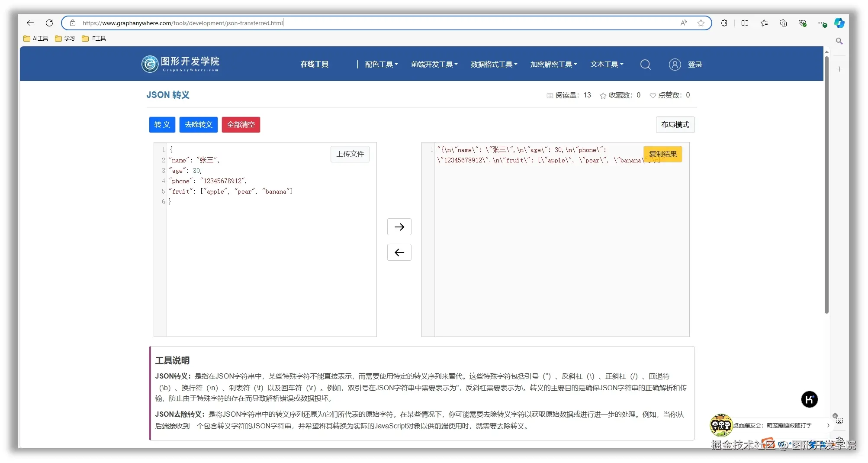Expand the 文本工具 dropdown
The width and height of the screenshot is (868, 463).
point(606,64)
